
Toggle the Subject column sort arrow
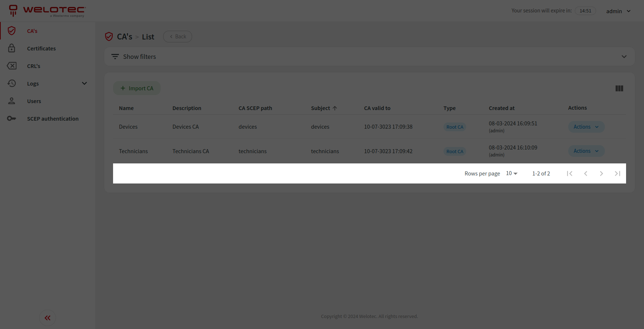pos(335,108)
